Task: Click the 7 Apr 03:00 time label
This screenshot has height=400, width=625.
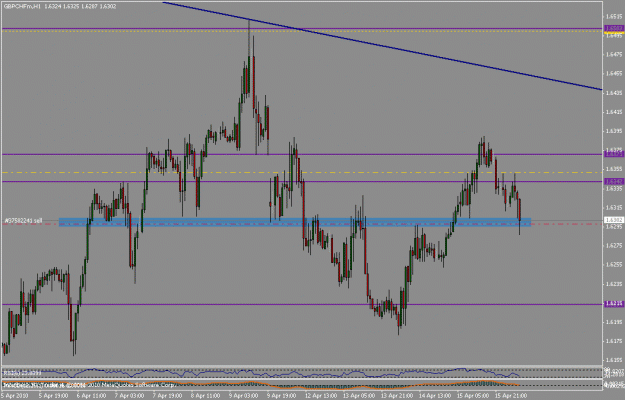Action: [129, 395]
